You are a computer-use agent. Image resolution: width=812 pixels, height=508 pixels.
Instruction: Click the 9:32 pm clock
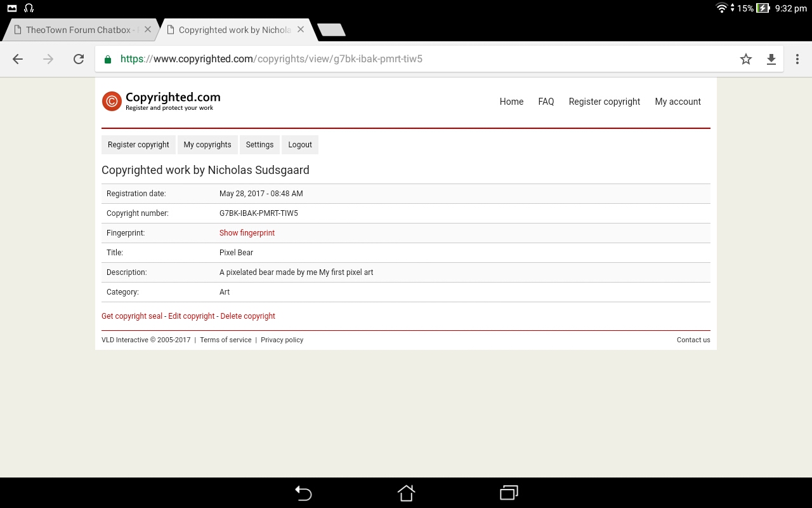click(x=791, y=8)
